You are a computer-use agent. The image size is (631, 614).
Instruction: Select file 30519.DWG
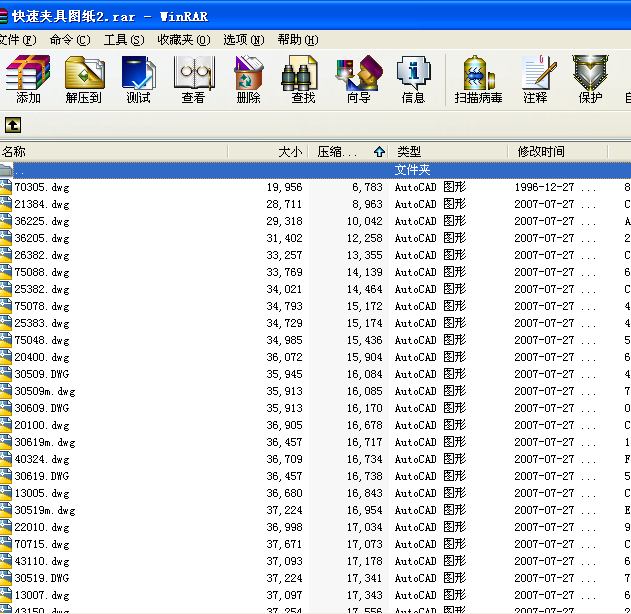(x=42, y=578)
